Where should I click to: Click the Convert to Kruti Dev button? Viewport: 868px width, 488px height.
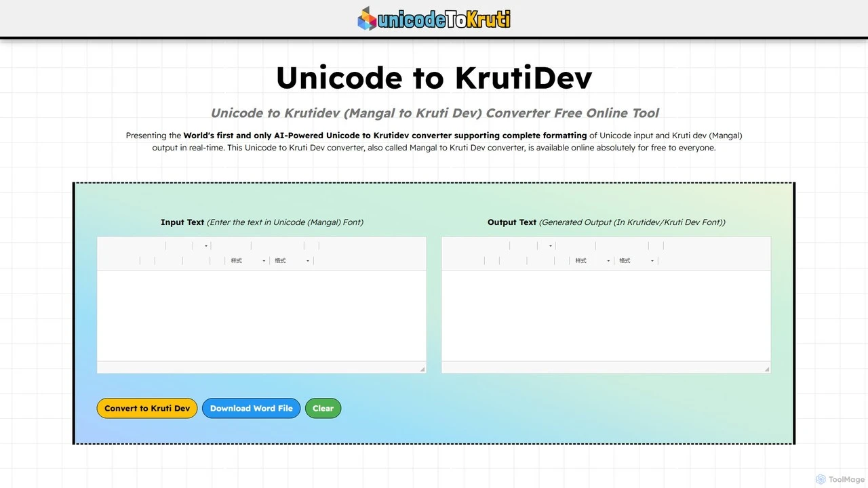(147, 408)
